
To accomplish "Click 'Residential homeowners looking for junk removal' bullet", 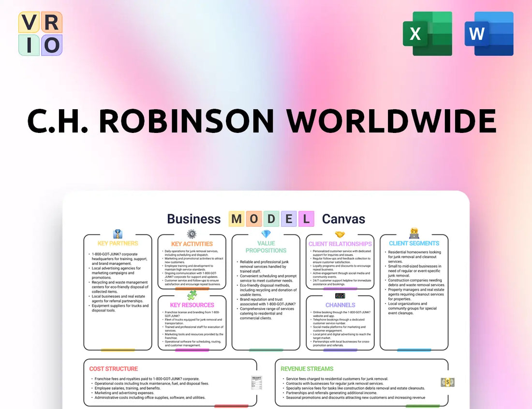I will click(x=414, y=257).
